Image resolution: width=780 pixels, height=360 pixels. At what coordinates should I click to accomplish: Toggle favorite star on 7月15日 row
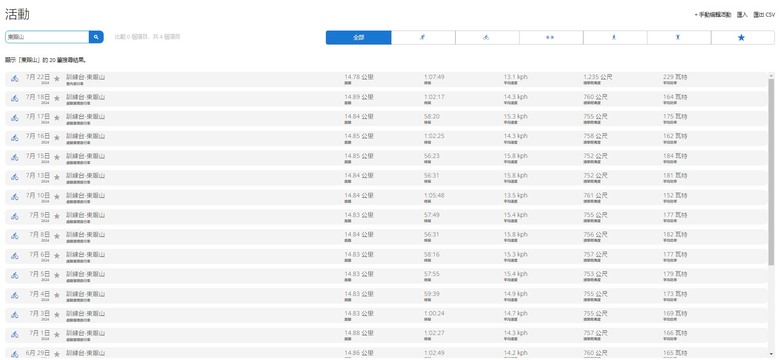click(x=57, y=157)
